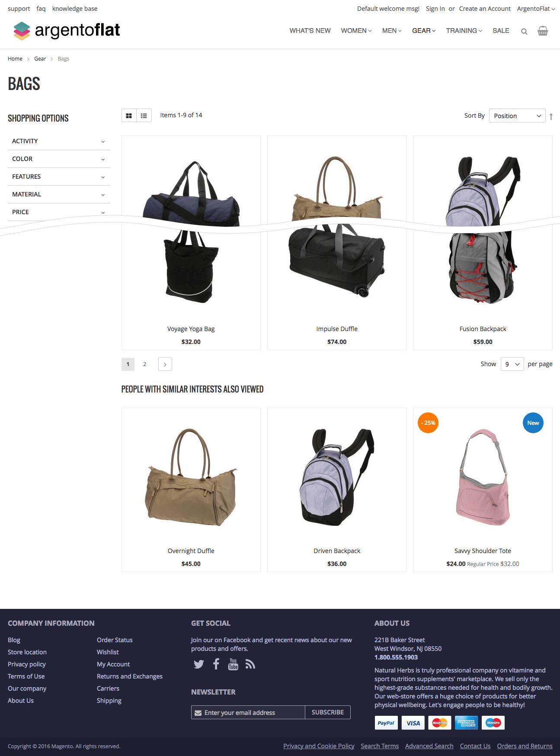Image resolution: width=560 pixels, height=756 pixels.
Task: Open the Sort By Position dropdown
Action: [x=517, y=116]
